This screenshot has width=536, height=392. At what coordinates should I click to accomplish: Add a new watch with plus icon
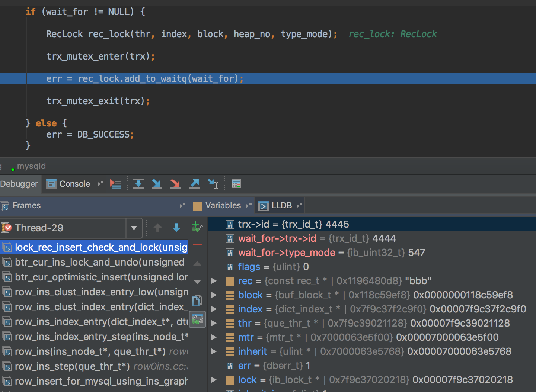coord(197,226)
